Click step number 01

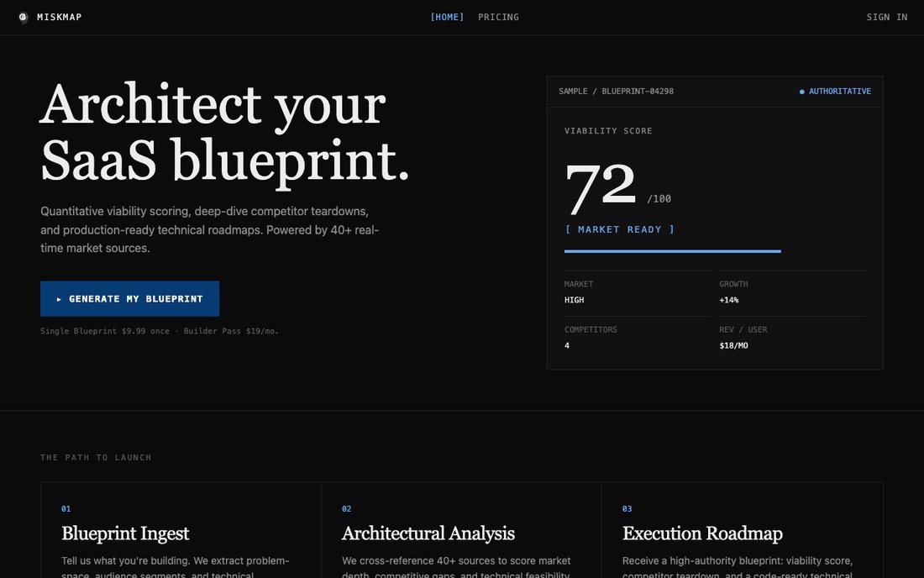66,508
